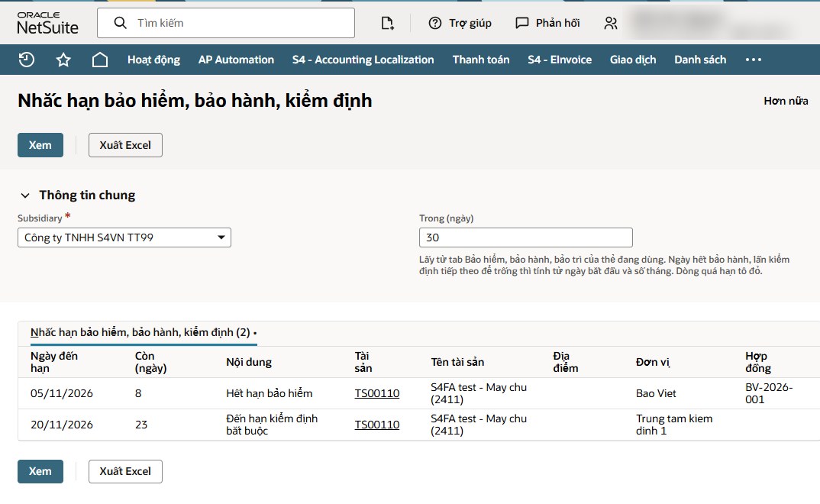Show more menus via the ellipsis icon

coord(753,60)
